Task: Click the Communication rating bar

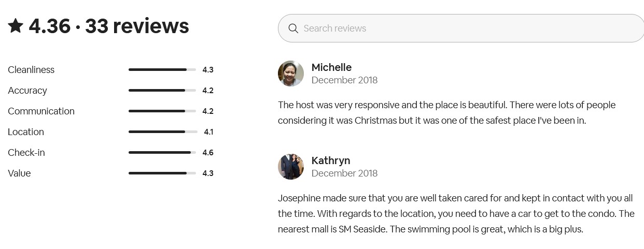Action: 162,111
